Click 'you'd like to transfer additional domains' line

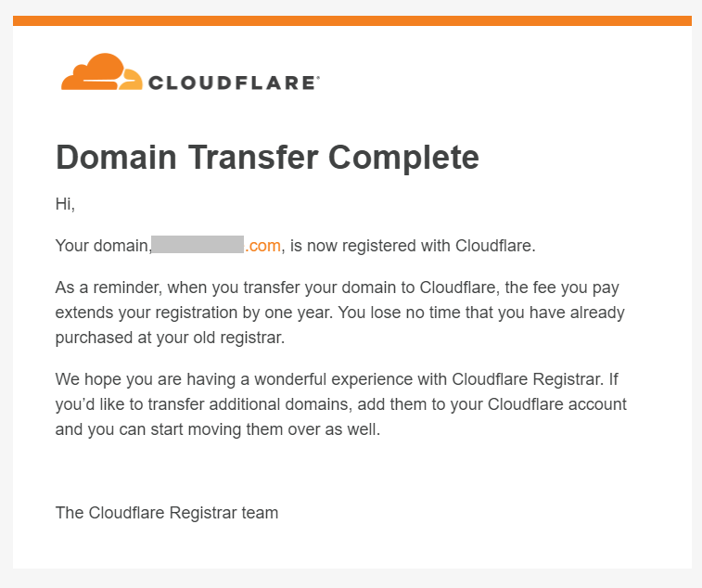pyautogui.click(x=340, y=404)
